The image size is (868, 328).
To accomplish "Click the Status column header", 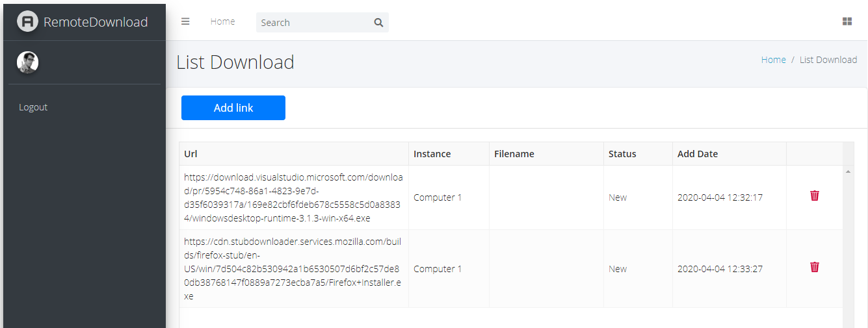I will click(622, 154).
